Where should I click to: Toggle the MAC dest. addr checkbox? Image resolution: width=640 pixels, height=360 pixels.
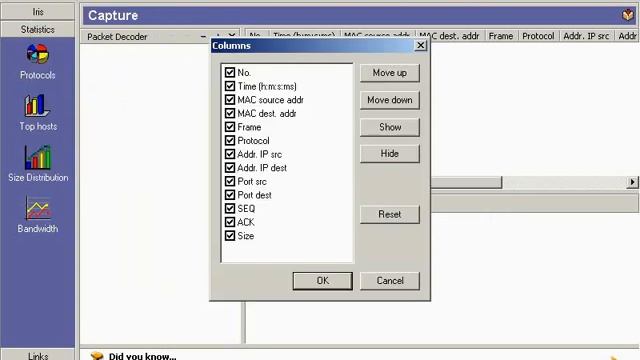(230, 113)
